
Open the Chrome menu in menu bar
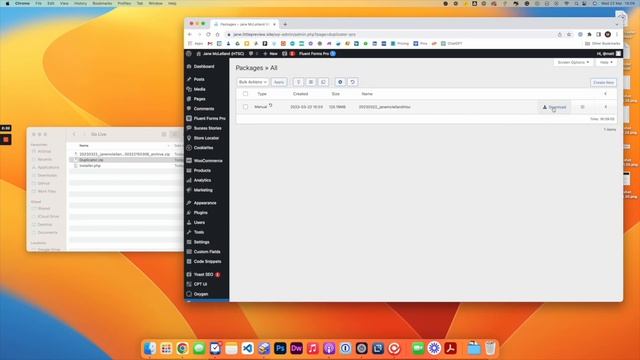[x=22, y=3]
